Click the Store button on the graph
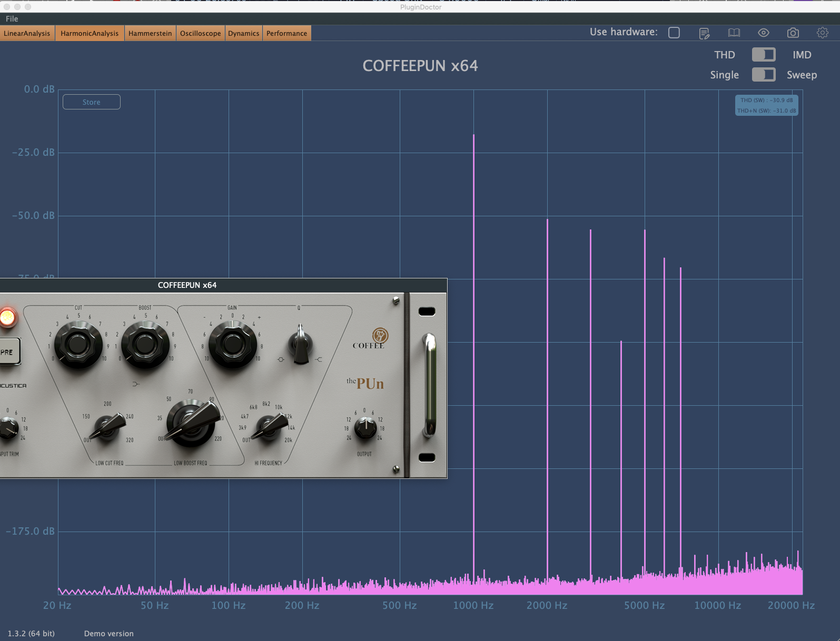 pyautogui.click(x=92, y=102)
